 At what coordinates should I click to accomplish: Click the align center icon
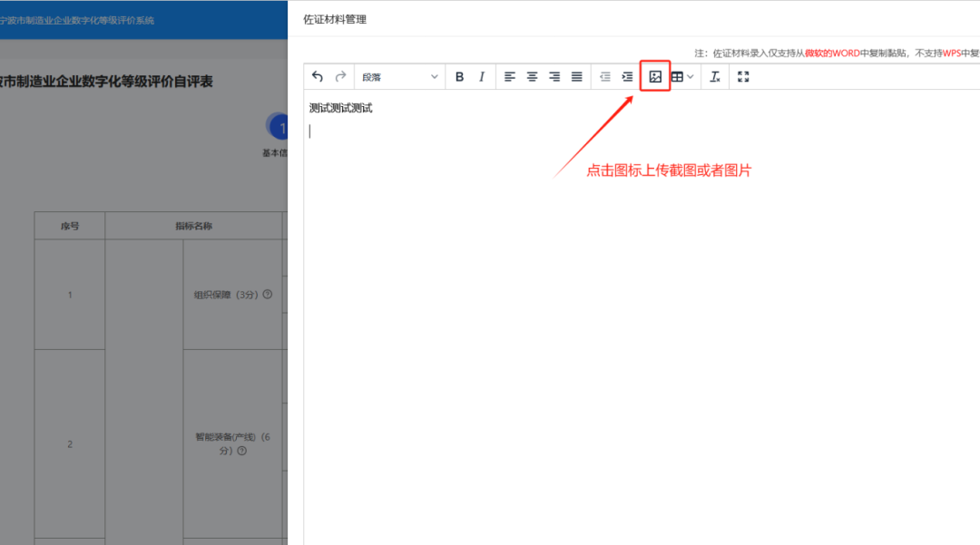tap(531, 76)
